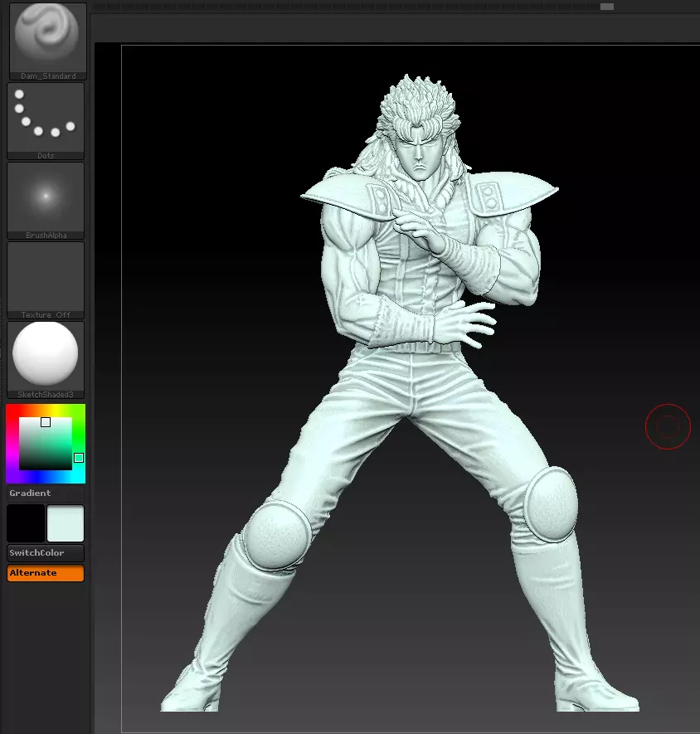Click the gray marker in the top timeline bar
Image resolution: width=700 pixels, height=734 pixels.
(607, 7)
